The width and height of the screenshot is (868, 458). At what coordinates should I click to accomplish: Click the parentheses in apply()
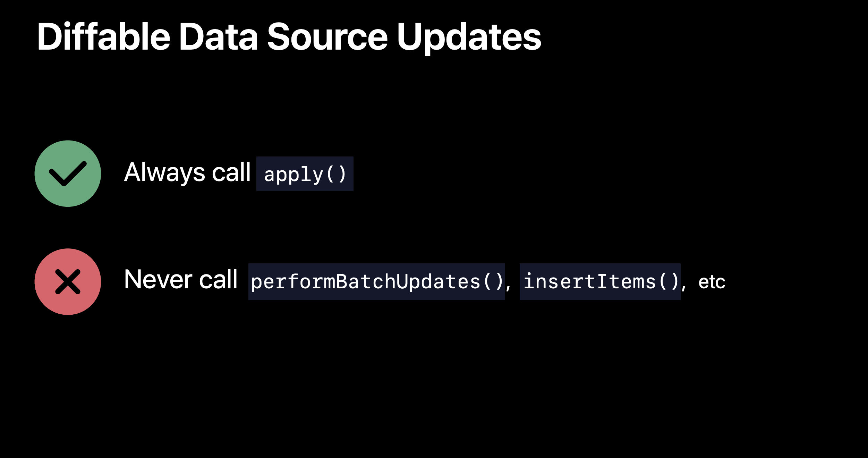[336, 174]
